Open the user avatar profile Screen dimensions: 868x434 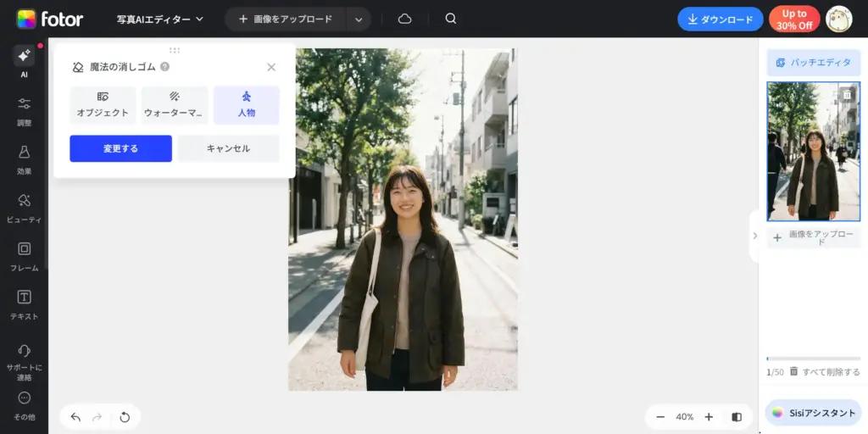[x=838, y=19]
